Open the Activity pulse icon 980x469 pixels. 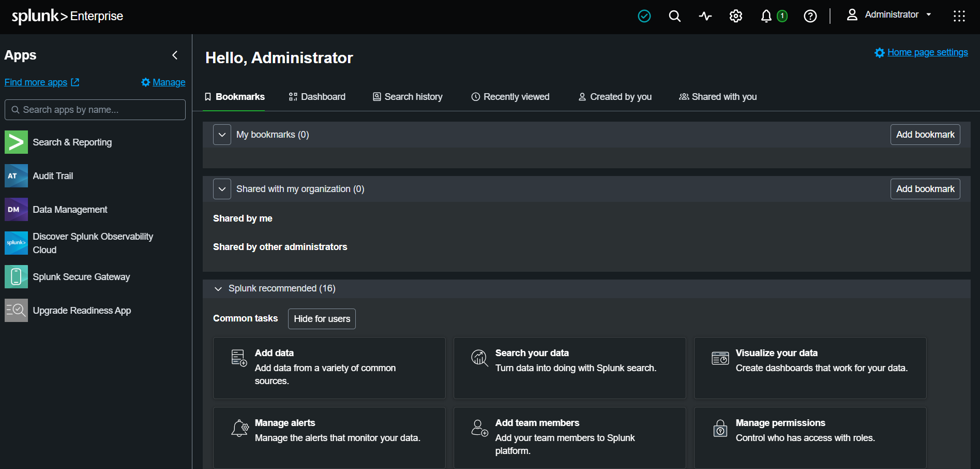coord(705,16)
